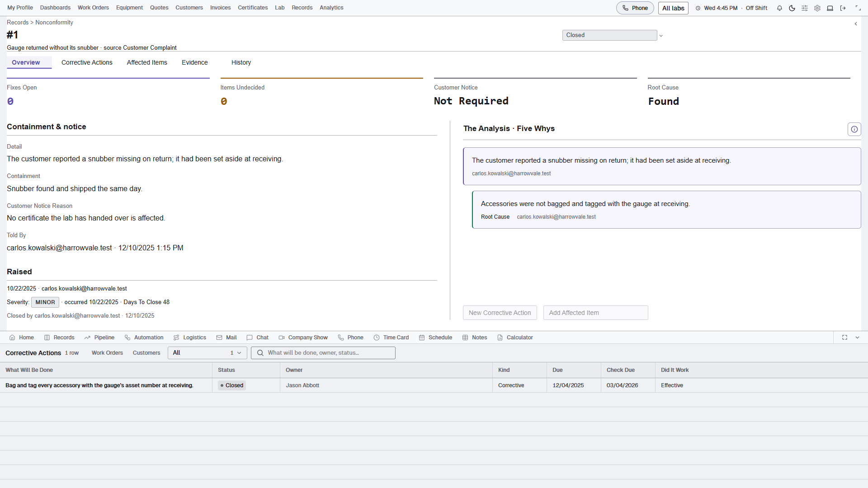Click the Off Shift status
This screenshot has width=868, height=488.
click(x=756, y=8)
